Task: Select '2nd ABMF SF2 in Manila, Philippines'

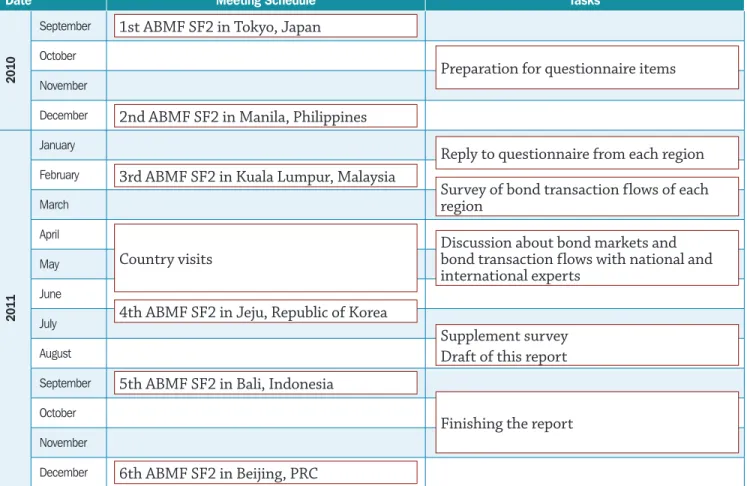Action: pos(266,116)
